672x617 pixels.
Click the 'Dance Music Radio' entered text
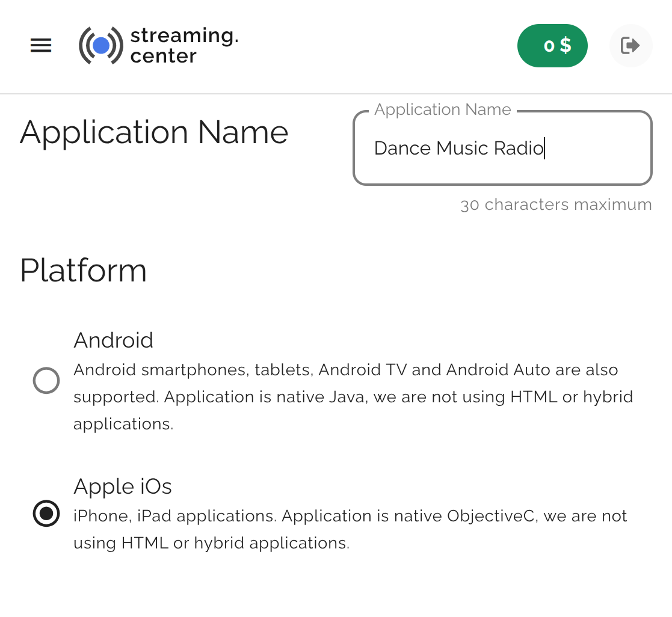[x=458, y=149]
